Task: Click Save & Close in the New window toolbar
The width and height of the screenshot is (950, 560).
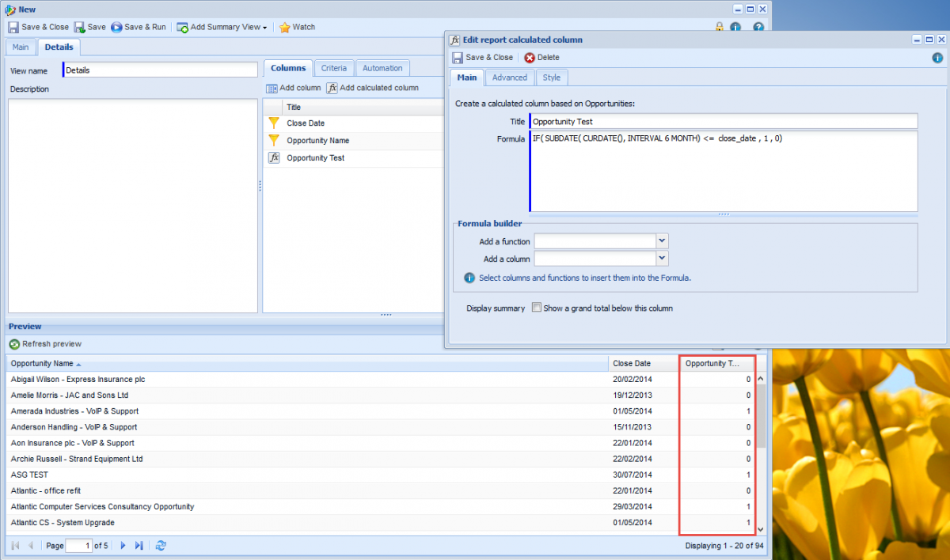Action: [x=38, y=27]
